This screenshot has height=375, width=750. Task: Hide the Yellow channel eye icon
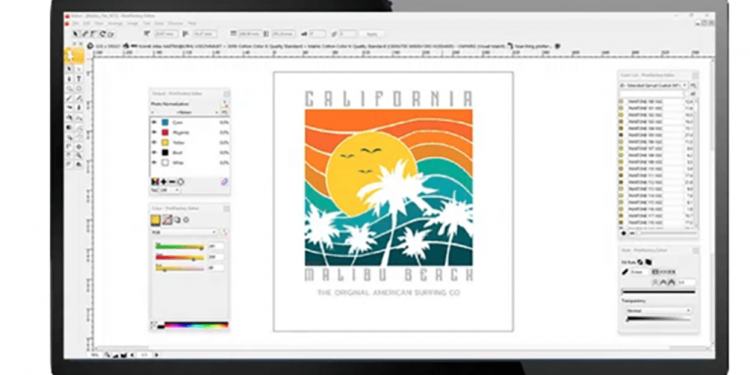coord(154,143)
